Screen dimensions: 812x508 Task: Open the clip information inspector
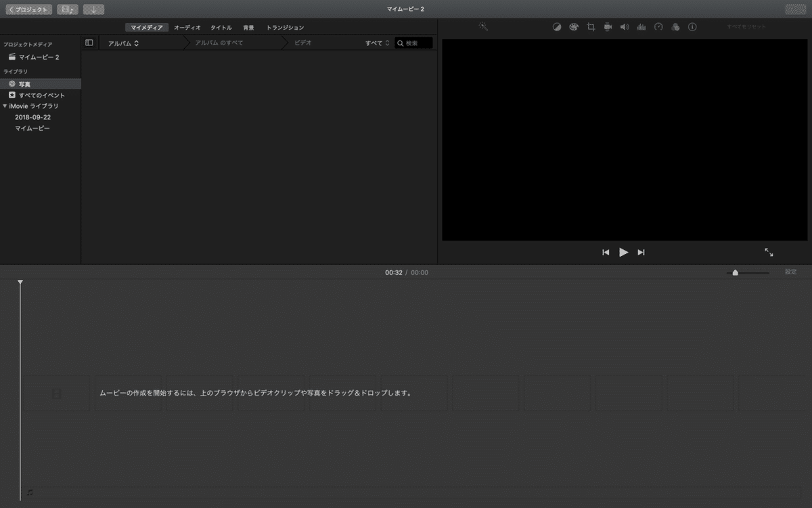point(692,27)
